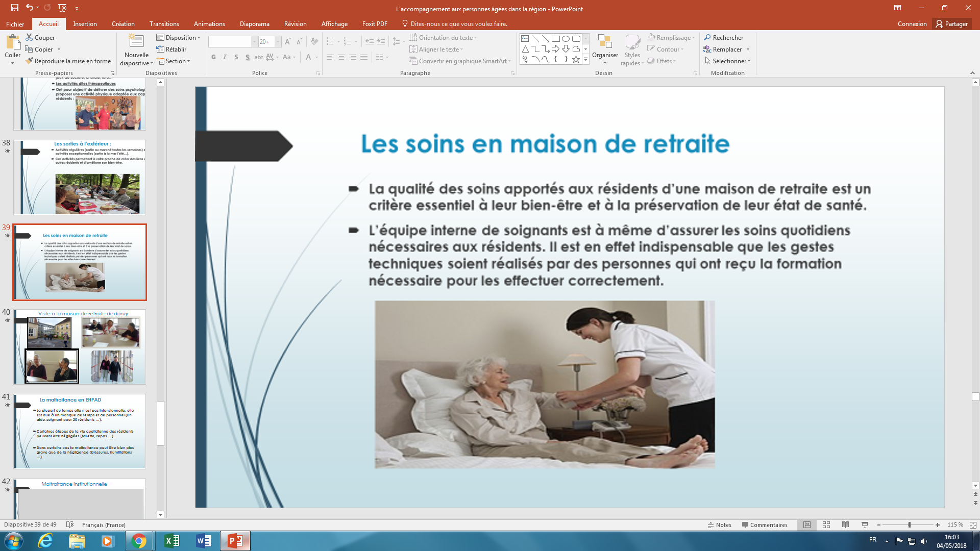Click zoom in plus button
The height and width of the screenshot is (551, 980).
click(938, 525)
